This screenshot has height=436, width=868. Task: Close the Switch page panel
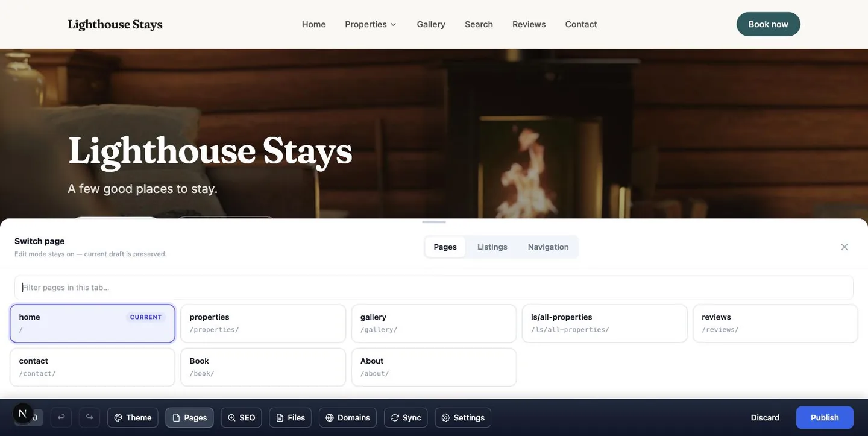(844, 247)
